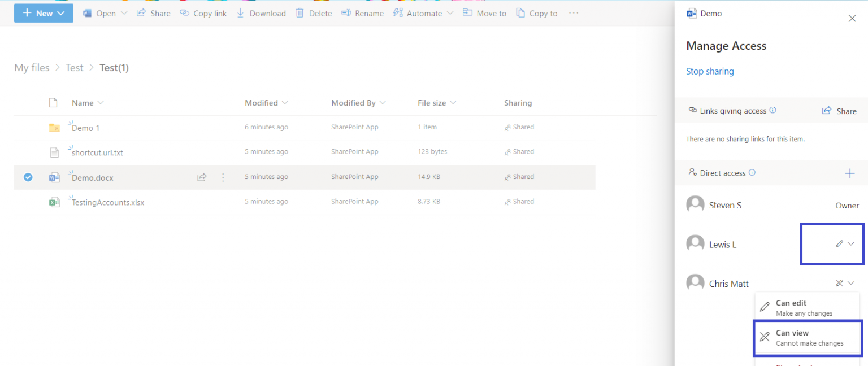Open the Demo 1 folder

click(85, 128)
